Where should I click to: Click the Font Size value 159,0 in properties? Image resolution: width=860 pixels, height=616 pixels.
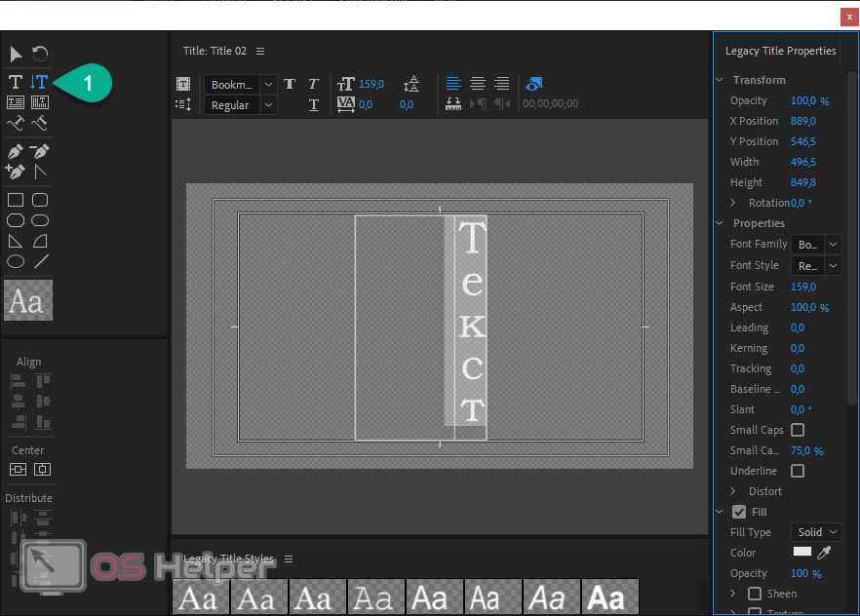pyautogui.click(x=802, y=287)
